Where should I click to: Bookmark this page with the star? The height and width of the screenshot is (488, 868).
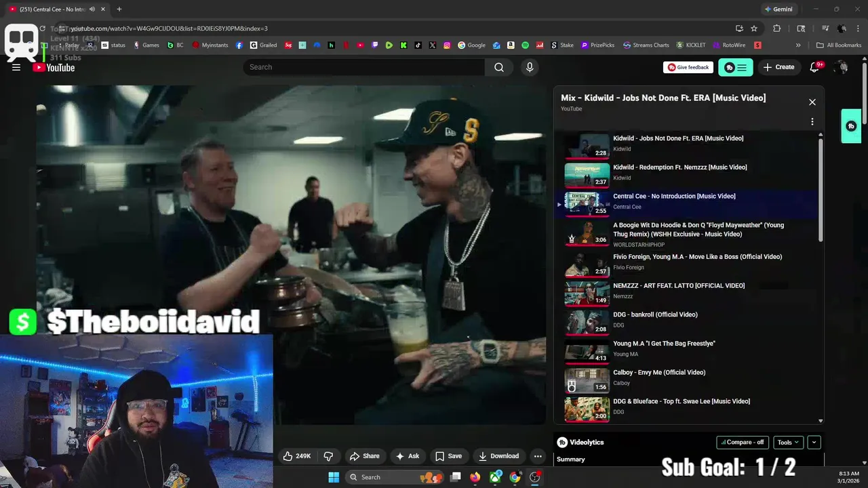754,28
